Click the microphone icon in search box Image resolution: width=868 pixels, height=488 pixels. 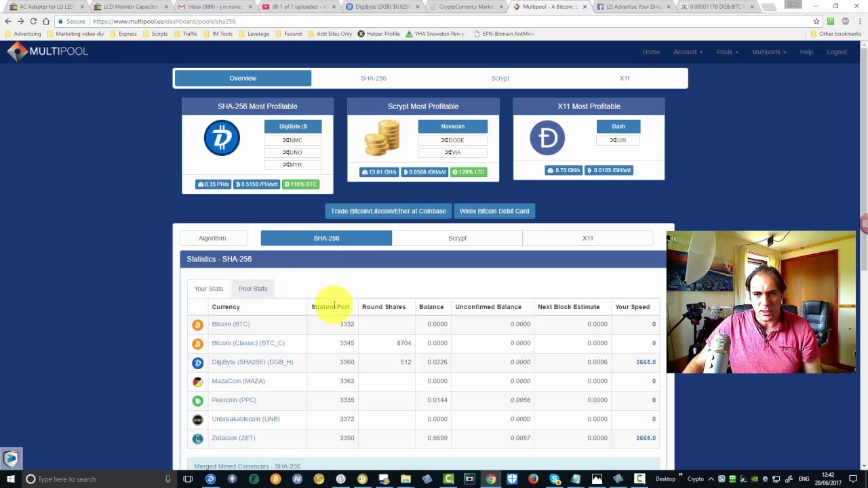167,479
